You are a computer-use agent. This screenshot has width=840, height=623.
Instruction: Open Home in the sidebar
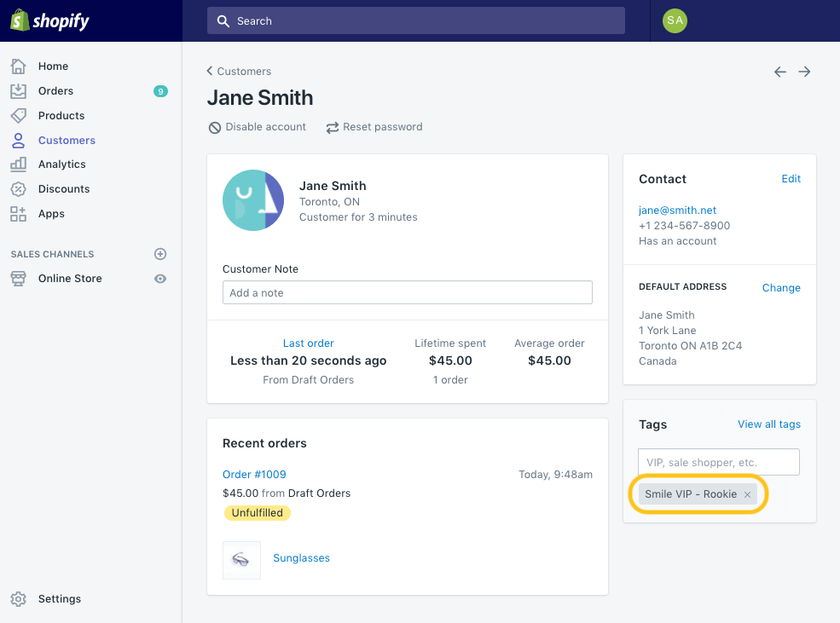(53, 66)
